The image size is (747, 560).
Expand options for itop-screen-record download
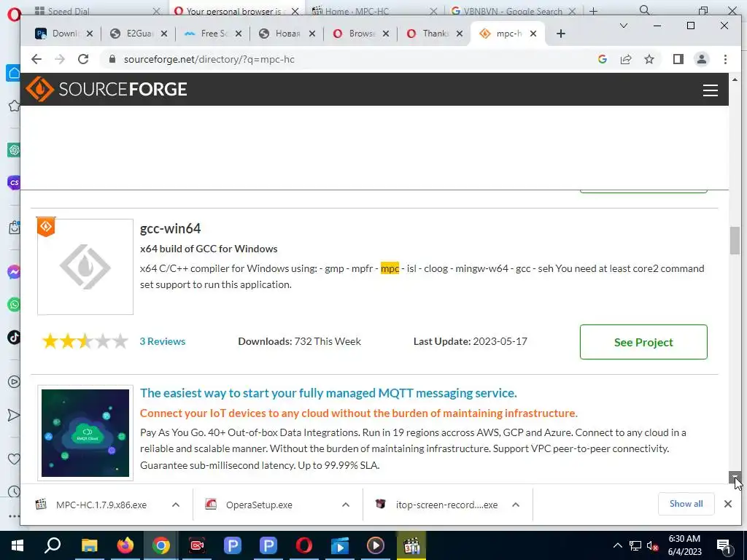(x=516, y=505)
